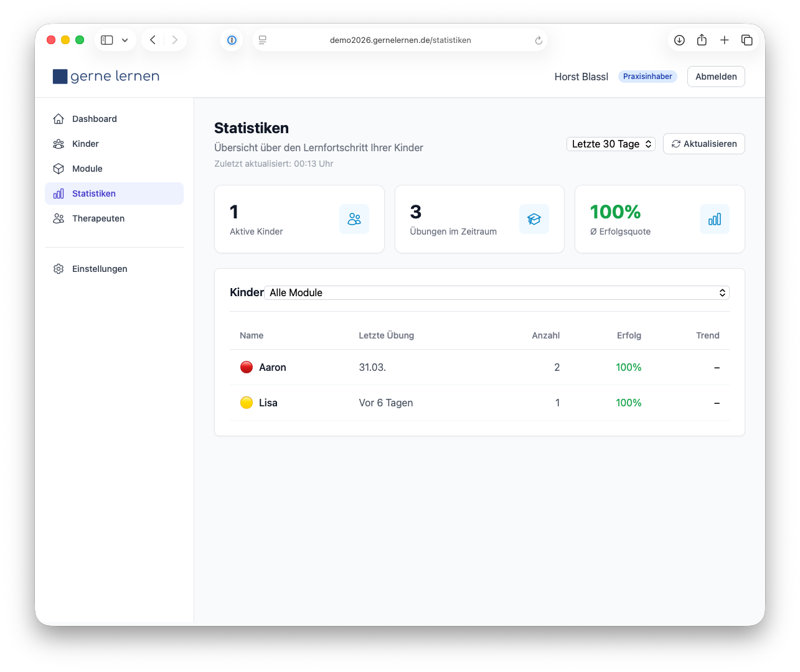800x672 pixels.
Task: Click the Dashboard house icon
Action: click(x=59, y=119)
